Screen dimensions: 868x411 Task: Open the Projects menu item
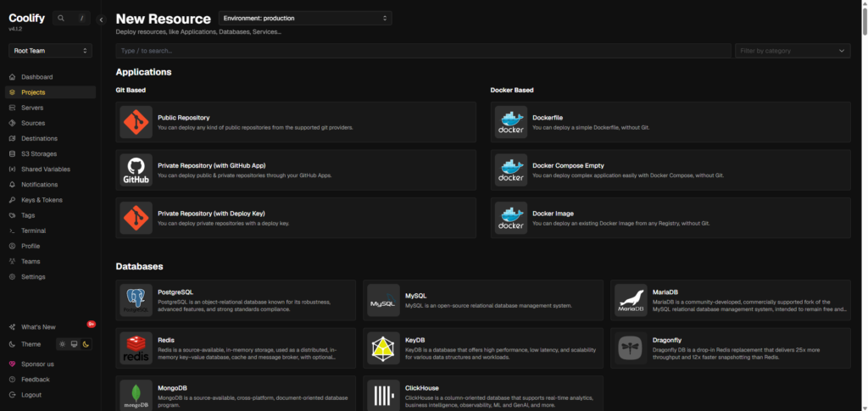(50, 92)
